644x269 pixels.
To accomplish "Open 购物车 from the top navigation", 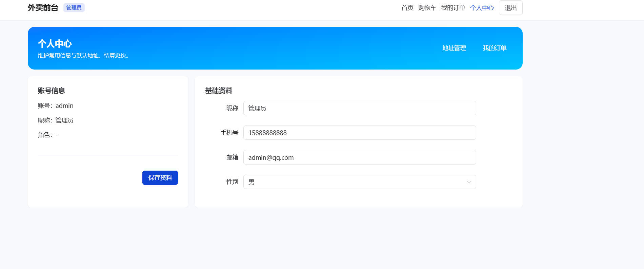I will tap(427, 8).
